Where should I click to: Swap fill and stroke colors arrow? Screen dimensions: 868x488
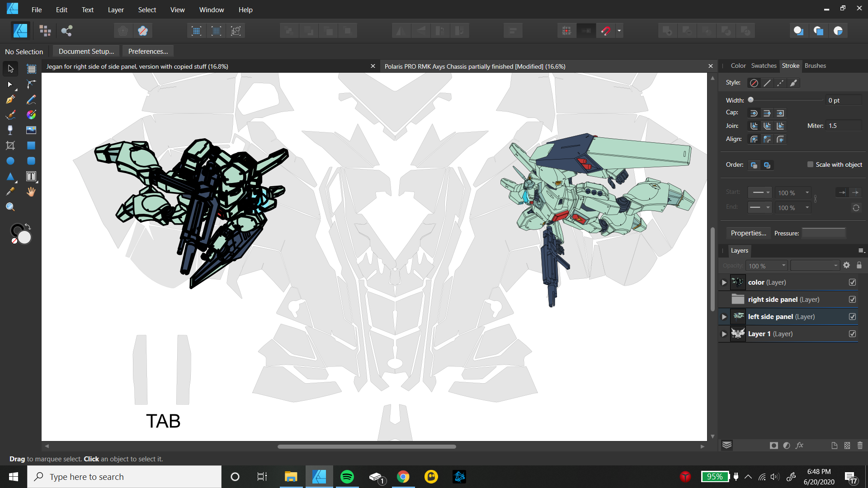[x=28, y=226]
